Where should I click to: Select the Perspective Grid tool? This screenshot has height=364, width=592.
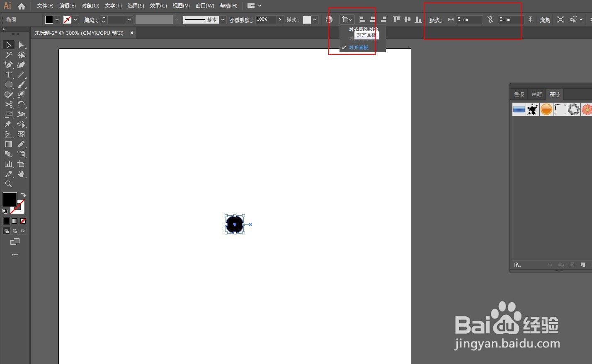(x=9, y=134)
